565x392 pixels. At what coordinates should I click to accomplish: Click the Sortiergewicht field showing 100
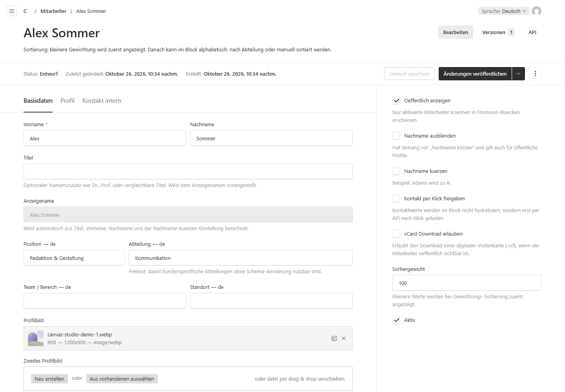[467, 283]
